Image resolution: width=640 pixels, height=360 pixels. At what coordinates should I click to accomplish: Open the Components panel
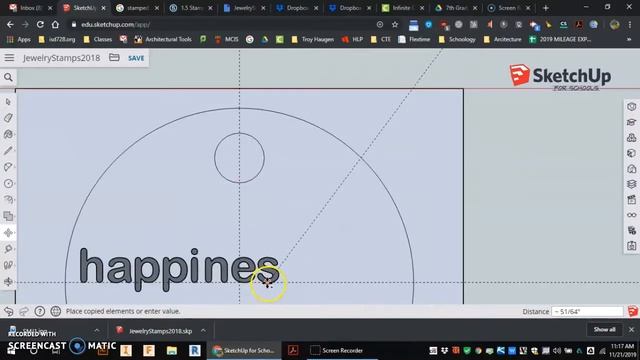point(631,138)
